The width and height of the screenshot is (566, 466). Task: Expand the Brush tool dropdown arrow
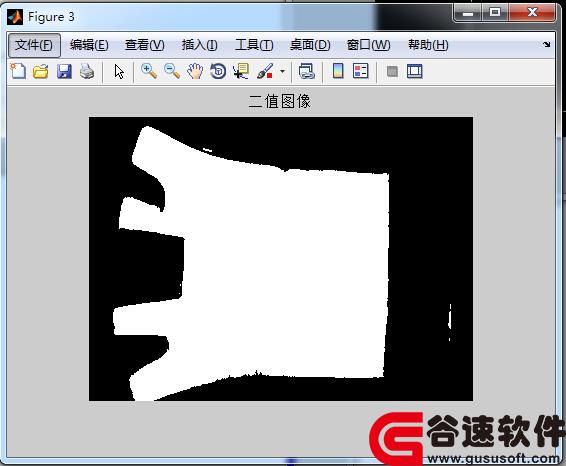[282, 71]
